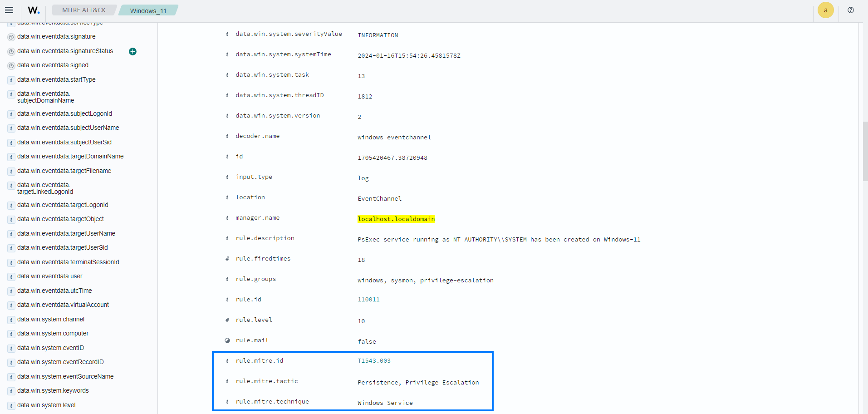Select the data.win.eventdata.targetDomainName field
Image resolution: width=868 pixels, height=414 pixels.
point(70,156)
